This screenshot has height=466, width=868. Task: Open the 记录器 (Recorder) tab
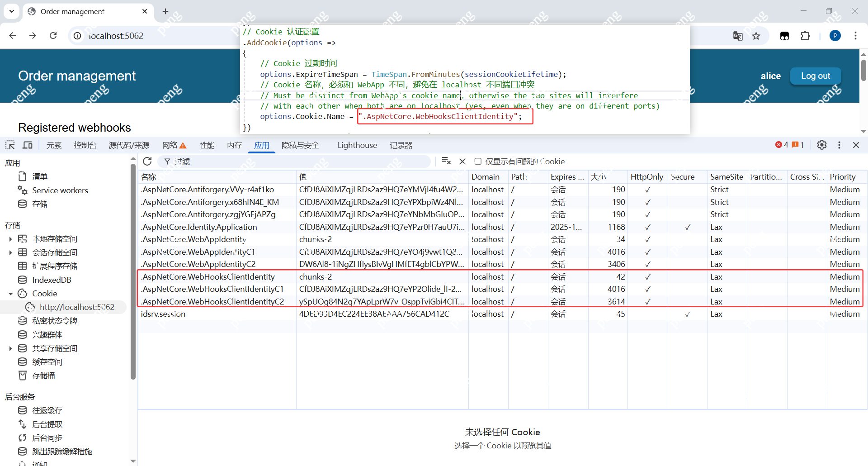pos(401,145)
